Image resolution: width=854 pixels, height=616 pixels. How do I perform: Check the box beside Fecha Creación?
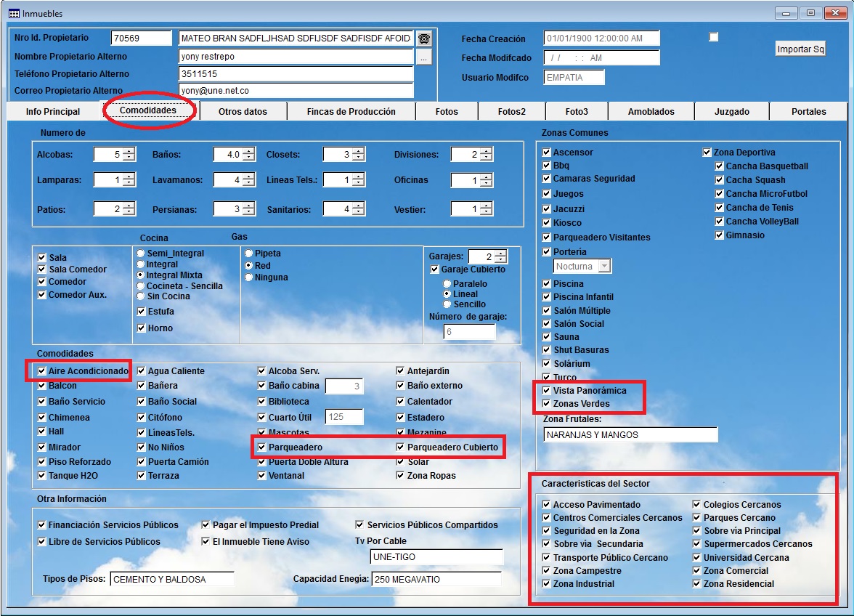pyautogui.click(x=713, y=37)
